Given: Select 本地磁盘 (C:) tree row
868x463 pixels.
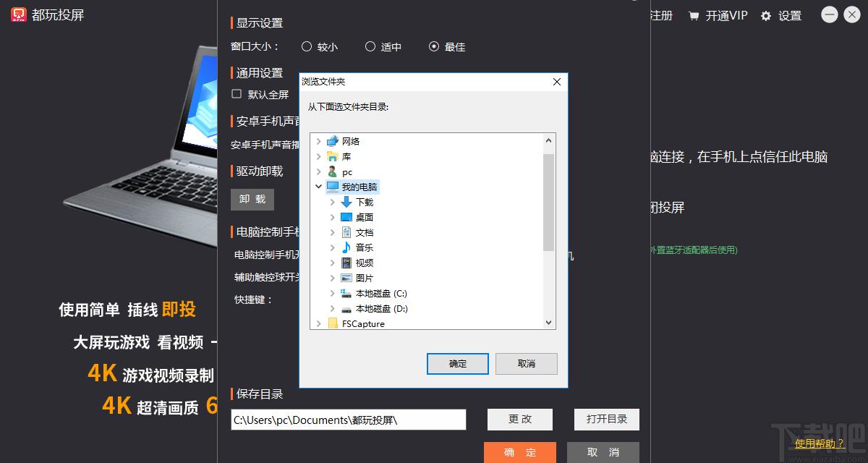Looking at the screenshot, I should coord(382,293).
